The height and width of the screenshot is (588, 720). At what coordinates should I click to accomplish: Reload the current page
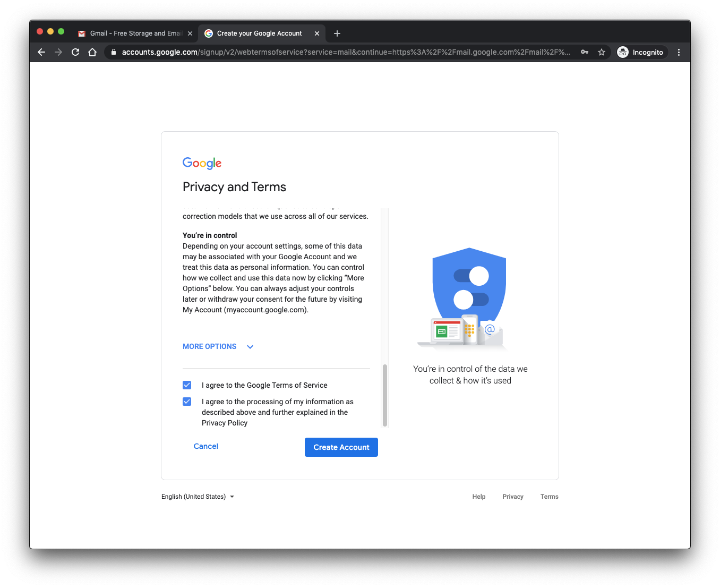75,52
